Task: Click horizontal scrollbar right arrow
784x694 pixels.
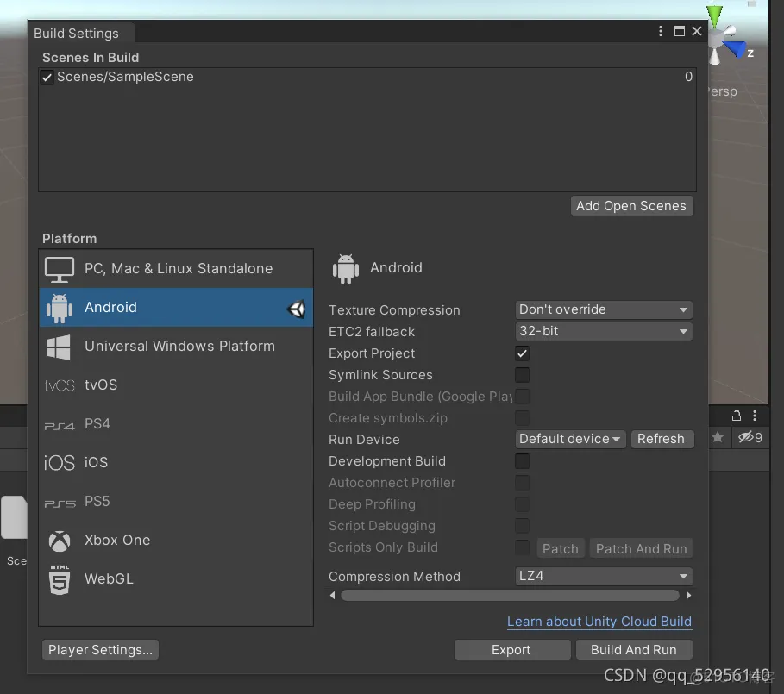Action: (688, 596)
